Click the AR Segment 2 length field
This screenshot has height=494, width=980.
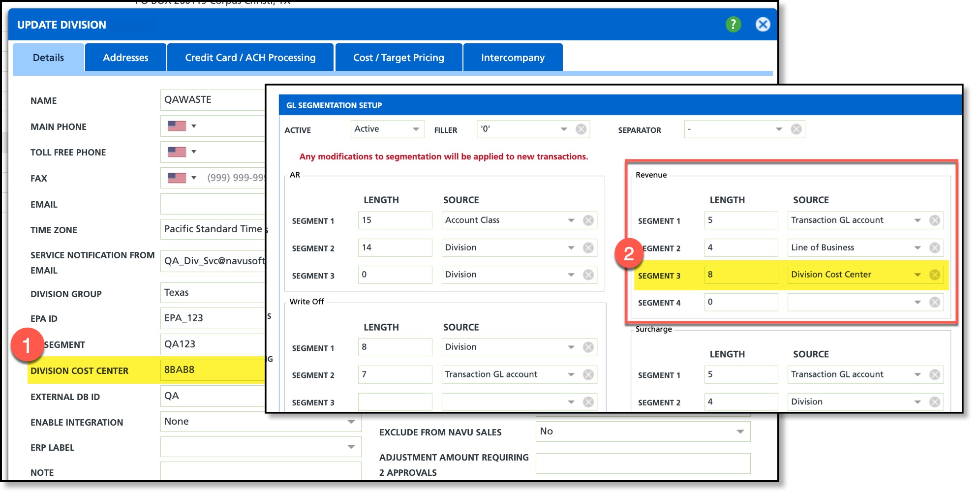click(x=395, y=247)
